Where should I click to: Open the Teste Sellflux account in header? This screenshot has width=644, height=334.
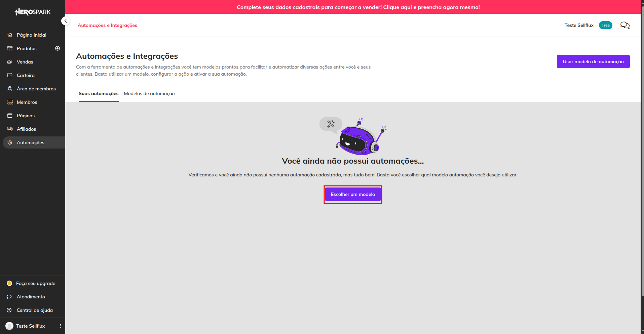[x=579, y=25]
